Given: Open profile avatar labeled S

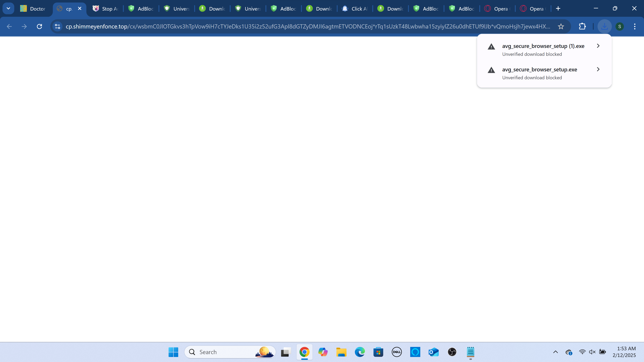Looking at the screenshot, I should coord(620,26).
